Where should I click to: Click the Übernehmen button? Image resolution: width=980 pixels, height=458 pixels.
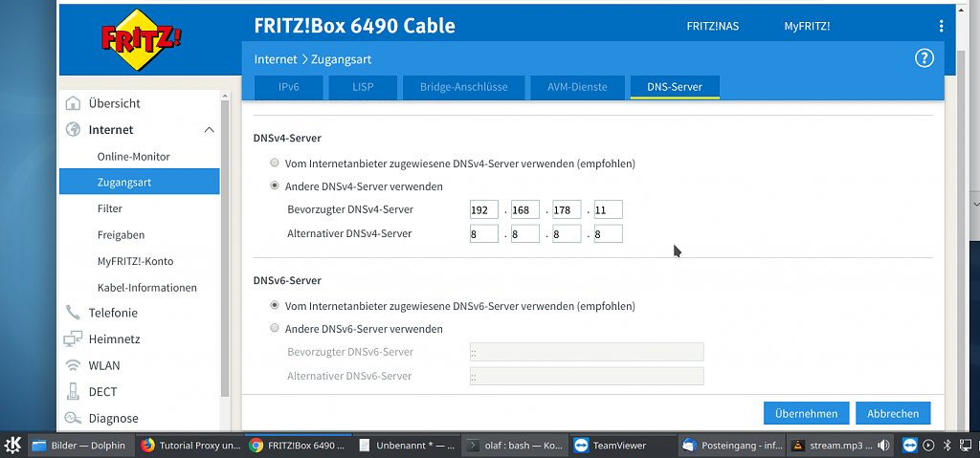806,414
